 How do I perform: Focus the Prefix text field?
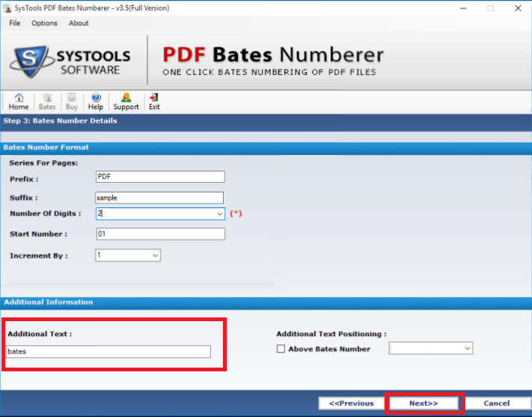160,177
